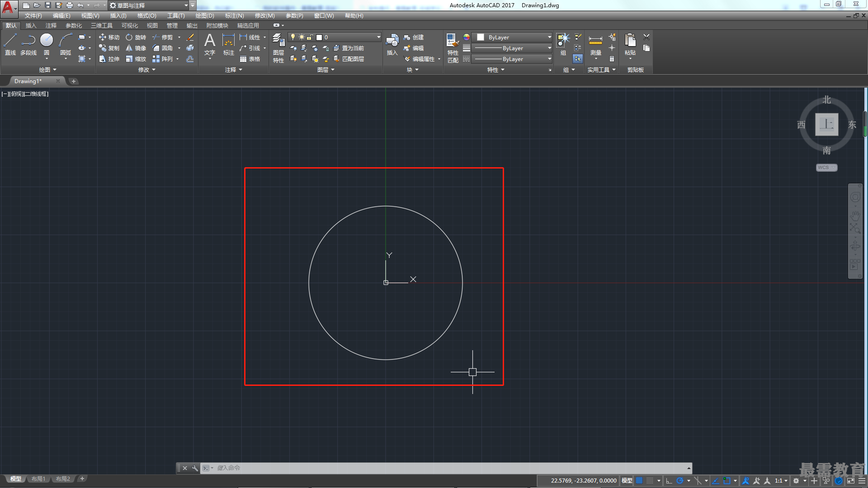Click 置为当前 (Make Current) button
Viewport: 868px width, 488px height.
349,48
